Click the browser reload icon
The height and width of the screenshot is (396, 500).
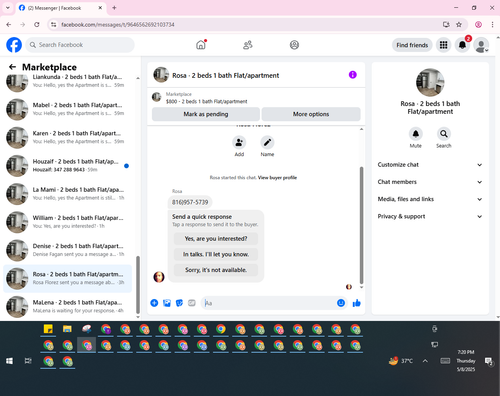point(37,24)
